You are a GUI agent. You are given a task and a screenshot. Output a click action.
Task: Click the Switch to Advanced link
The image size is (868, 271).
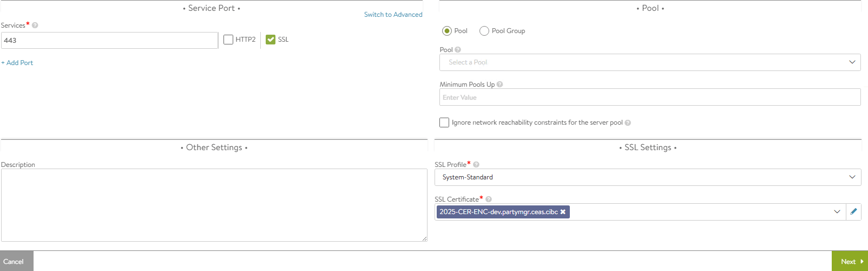click(x=393, y=15)
